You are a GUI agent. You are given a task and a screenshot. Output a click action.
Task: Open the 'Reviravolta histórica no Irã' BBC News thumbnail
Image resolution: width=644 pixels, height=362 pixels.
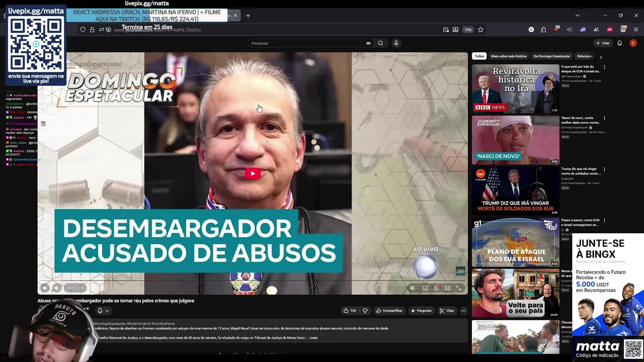[515, 88]
